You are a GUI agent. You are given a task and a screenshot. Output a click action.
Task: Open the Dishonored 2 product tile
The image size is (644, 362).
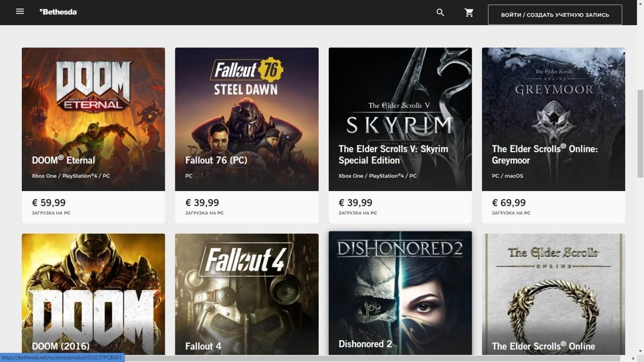coord(400,293)
